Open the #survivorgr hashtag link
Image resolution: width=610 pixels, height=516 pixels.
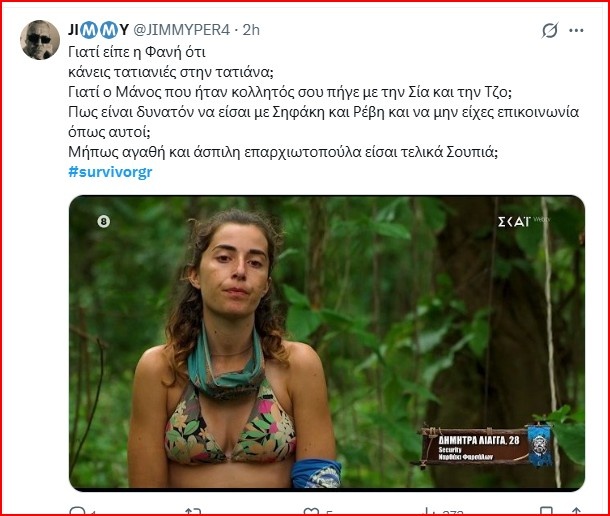click(111, 171)
